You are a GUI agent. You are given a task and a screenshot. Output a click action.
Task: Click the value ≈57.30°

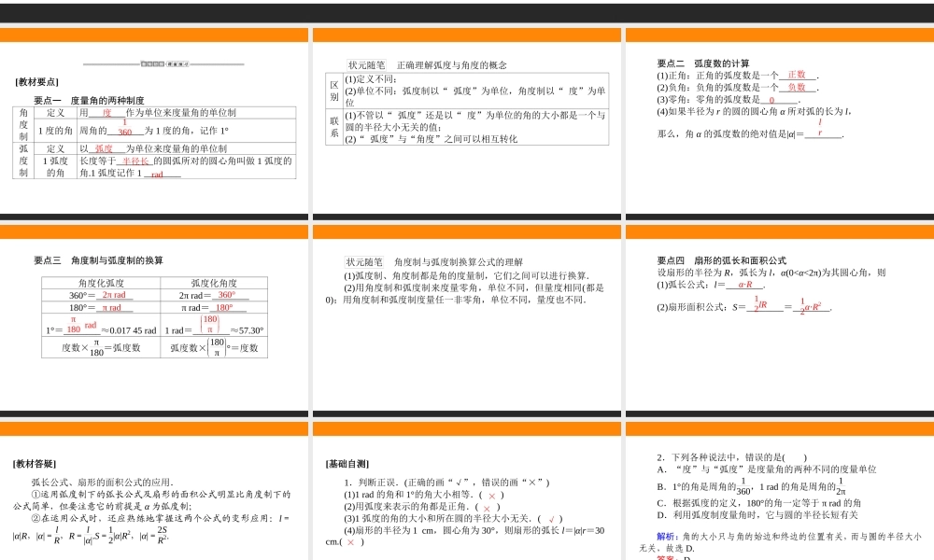point(248,331)
